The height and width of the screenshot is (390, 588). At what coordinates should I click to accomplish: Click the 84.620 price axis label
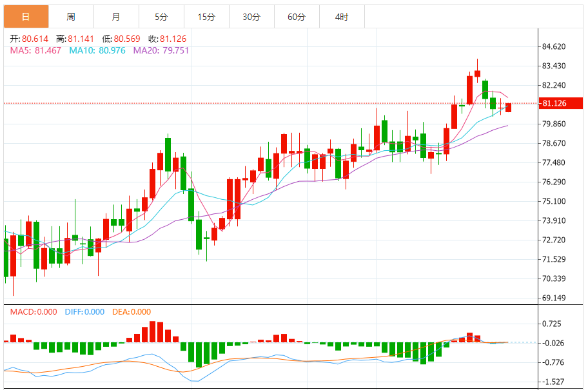tap(554, 46)
